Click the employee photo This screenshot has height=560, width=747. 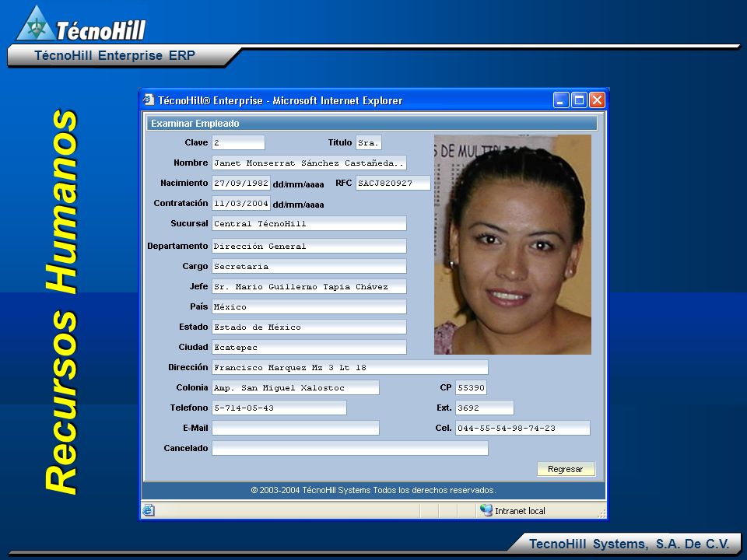(x=512, y=244)
